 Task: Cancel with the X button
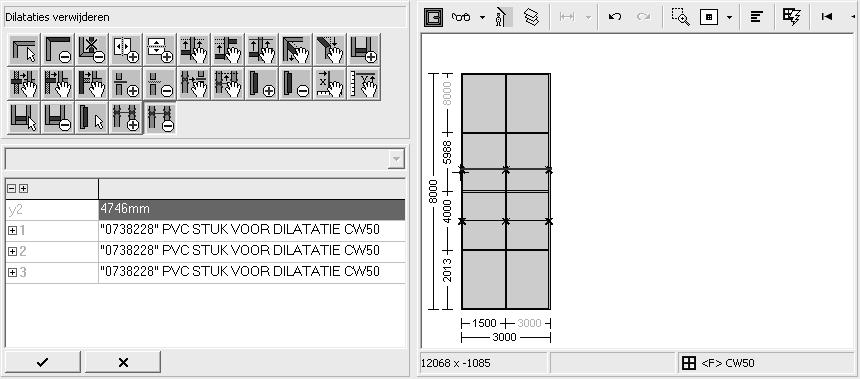point(123,362)
